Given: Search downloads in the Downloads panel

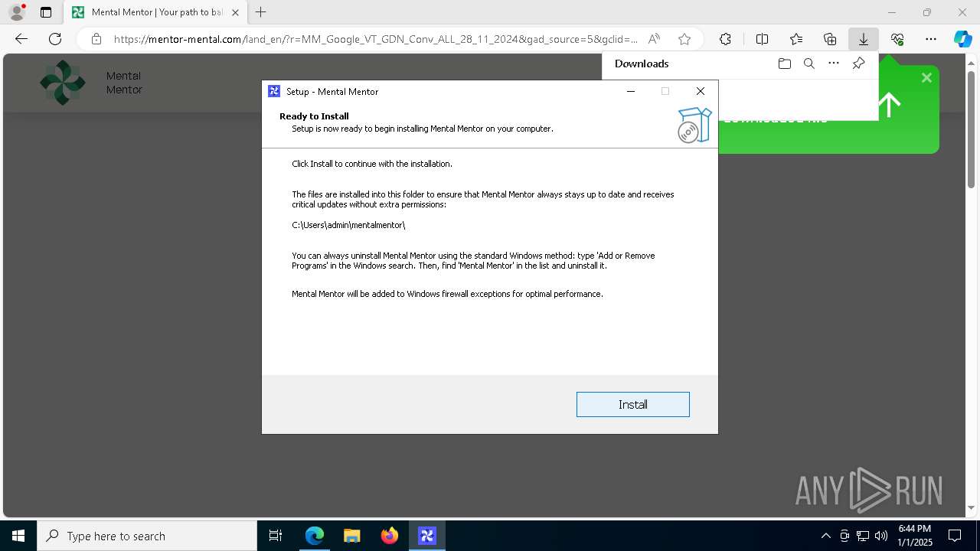Looking at the screenshot, I should (x=808, y=64).
